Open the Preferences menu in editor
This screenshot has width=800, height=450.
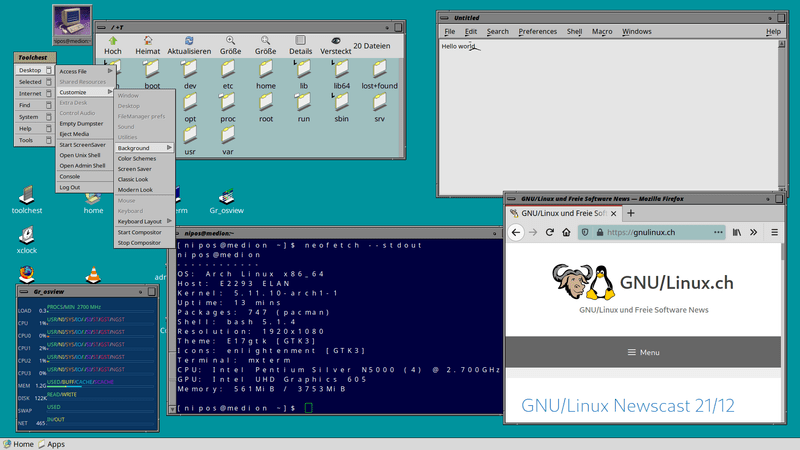point(538,31)
